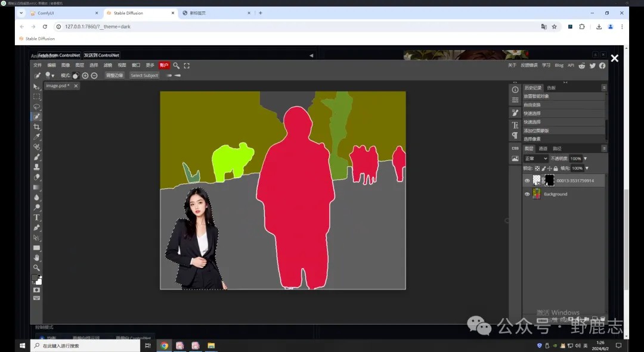Screen dimensions: 644x352
Task: Select the Pen tool
Action: (36, 228)
